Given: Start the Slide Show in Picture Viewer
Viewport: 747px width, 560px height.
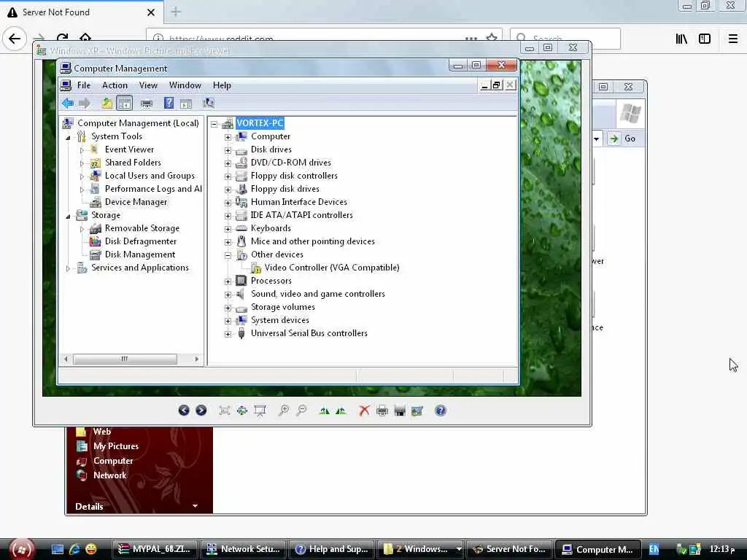Looking at the screenshot, I should pos(260,411).
